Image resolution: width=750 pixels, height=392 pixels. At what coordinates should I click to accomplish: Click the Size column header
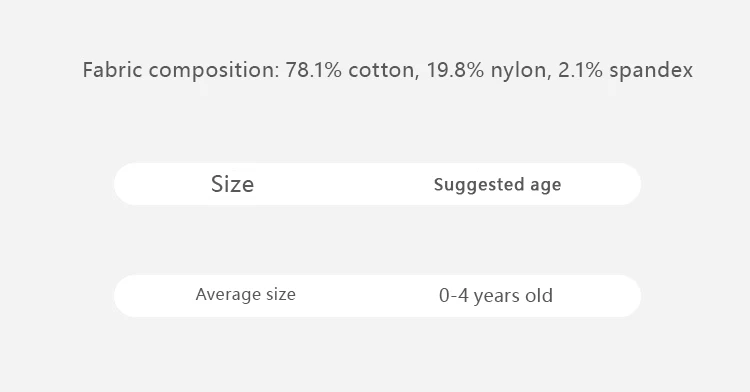[232, 184]
